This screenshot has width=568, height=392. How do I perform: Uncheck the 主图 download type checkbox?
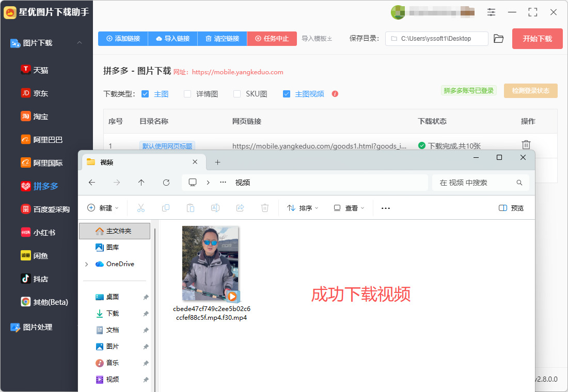click(145, 94)
